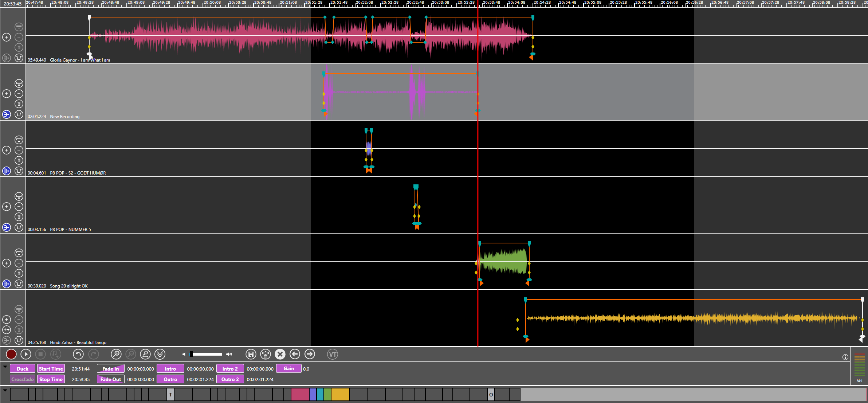The height and width of the screenshot is (403, 868).
Task: Undo the last edit
Action: click(78, 354)
